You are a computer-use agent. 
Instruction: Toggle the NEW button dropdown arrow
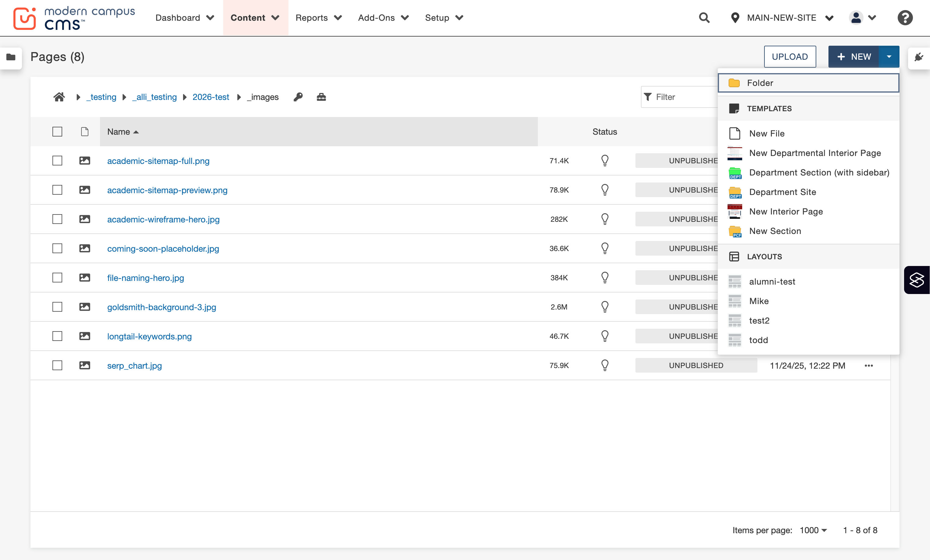889,57
